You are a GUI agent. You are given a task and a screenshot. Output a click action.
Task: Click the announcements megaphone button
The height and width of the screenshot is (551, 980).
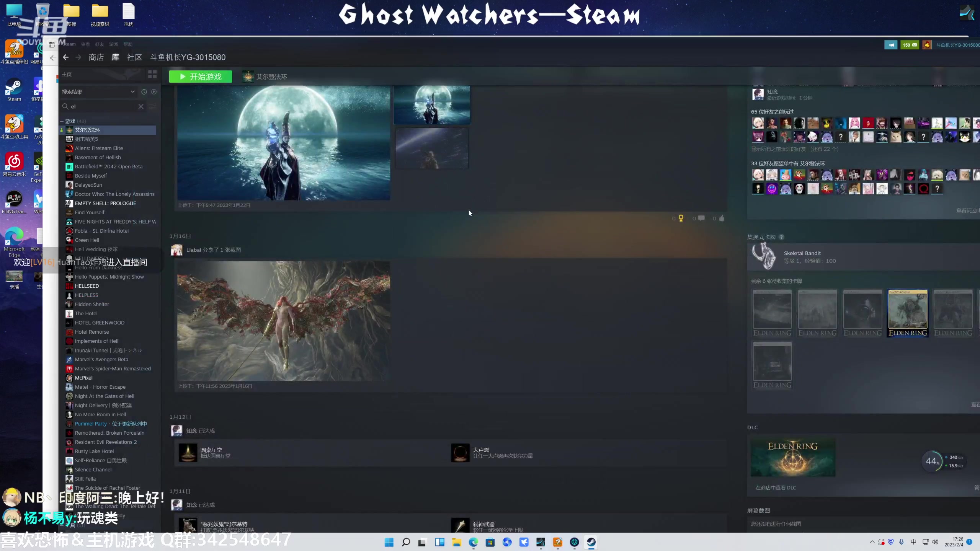(891, 45)
